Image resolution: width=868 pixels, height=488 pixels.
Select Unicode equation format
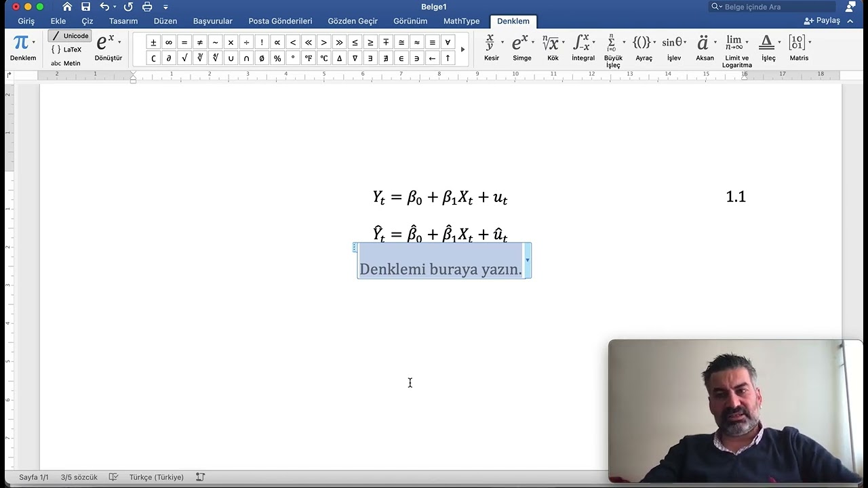coord(70,36)
